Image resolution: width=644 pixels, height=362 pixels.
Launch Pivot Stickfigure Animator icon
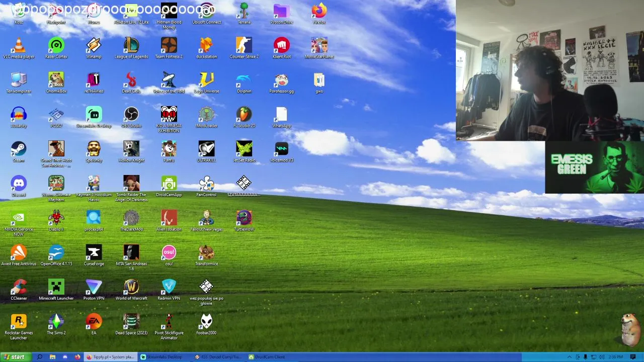point(169,327)
